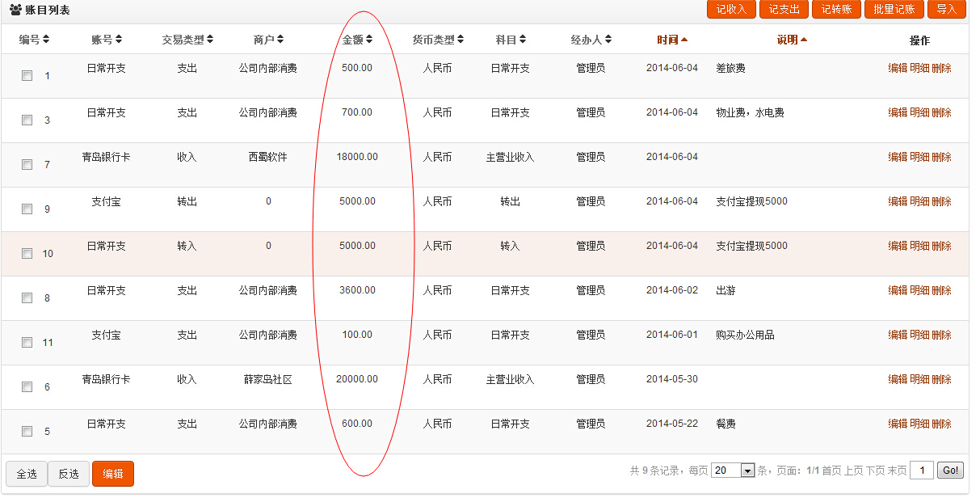Image resolution: width=980 pixels, height=498 pixels.
Task: Click the sort arrow beside 说明
Action: coord(804,40)
